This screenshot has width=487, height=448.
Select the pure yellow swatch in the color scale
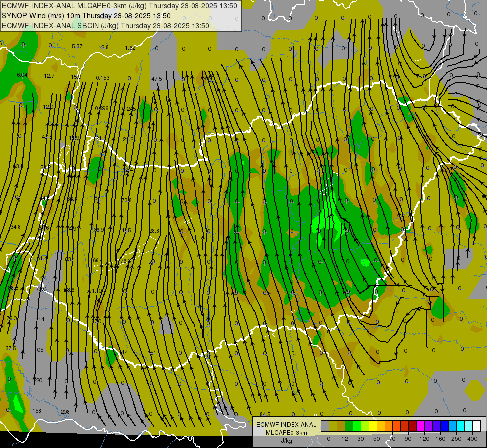[x=373, y=426]
